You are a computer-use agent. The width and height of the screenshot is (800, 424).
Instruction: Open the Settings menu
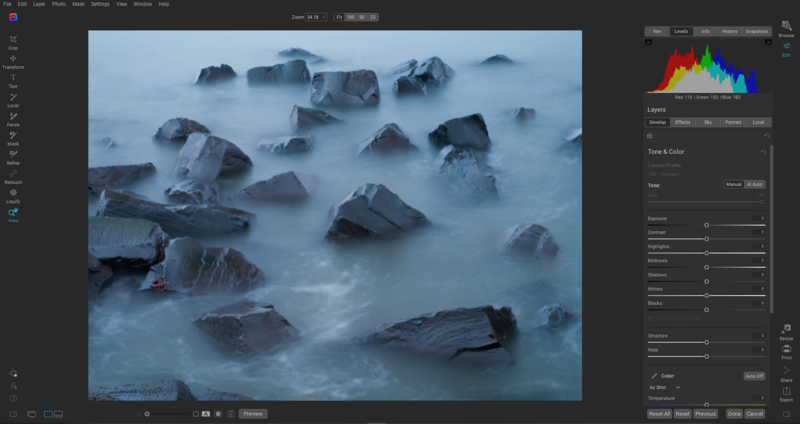coord(100,4)
